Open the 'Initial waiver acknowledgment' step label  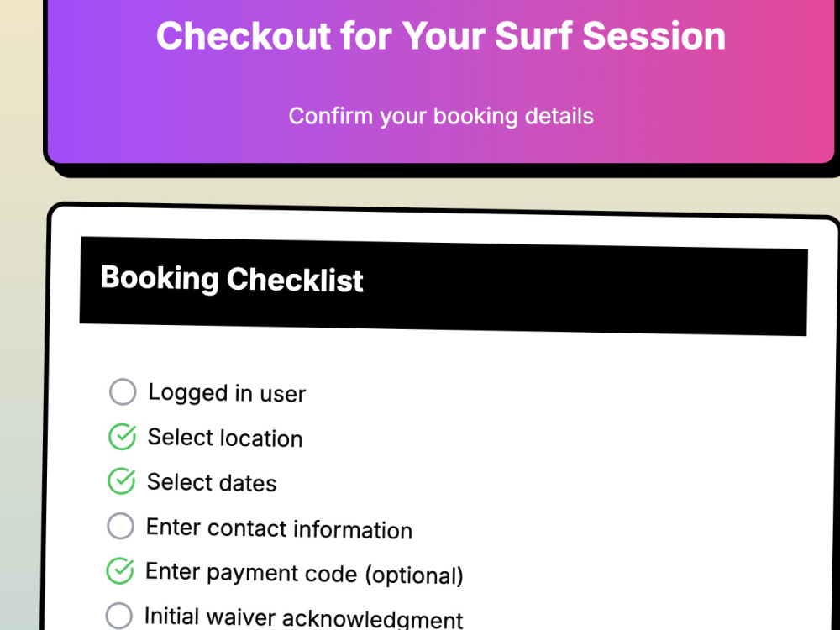[304, 617]
